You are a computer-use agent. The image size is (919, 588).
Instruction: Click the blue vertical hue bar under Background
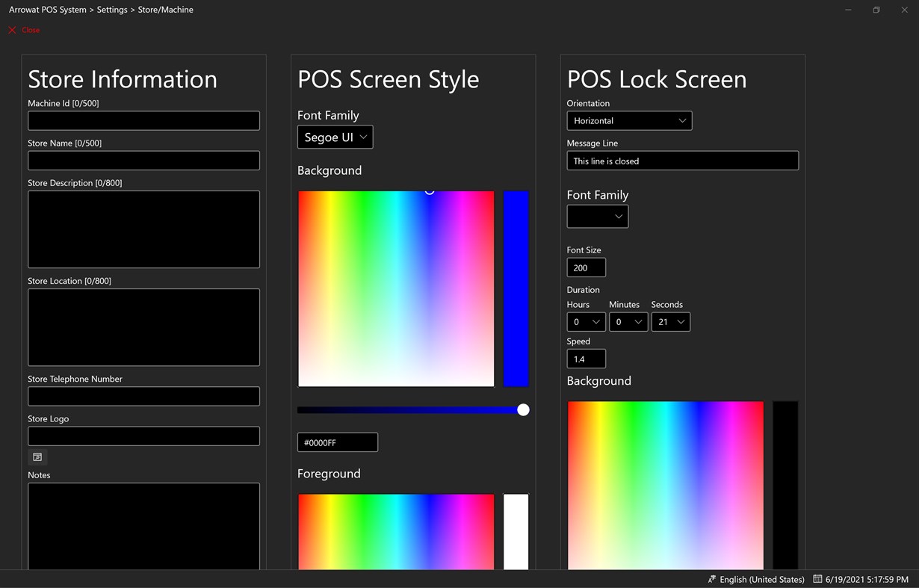[516, 288]
